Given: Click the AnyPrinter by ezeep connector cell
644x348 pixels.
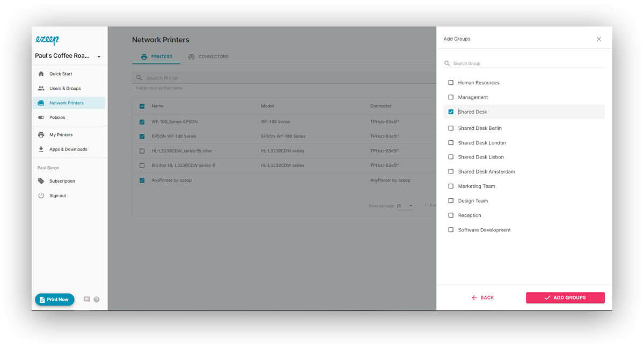Looking at the screenshot, I should (x=390, y=180).
